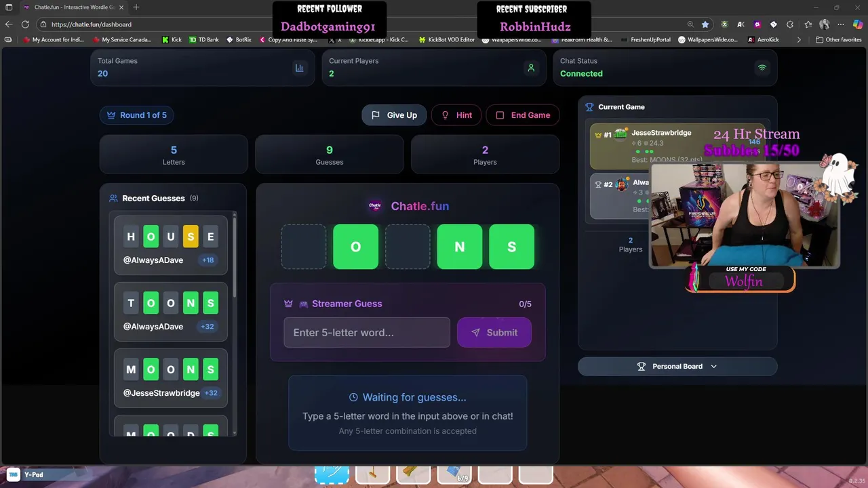
Task: Click the highlighted first hotbar item
Action: click(x=332, y=474)
